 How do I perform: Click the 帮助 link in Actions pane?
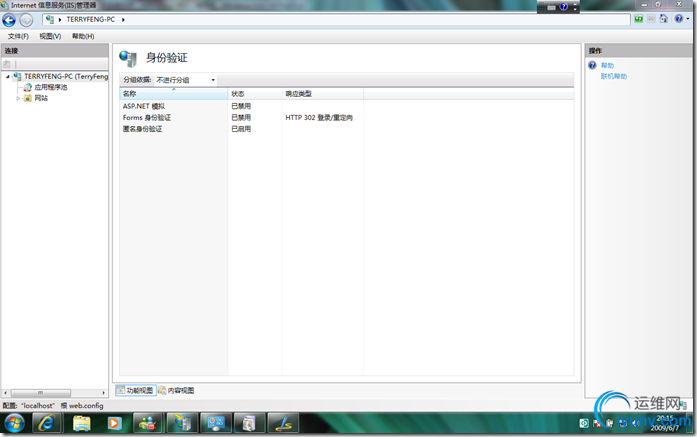click(607, 65)
